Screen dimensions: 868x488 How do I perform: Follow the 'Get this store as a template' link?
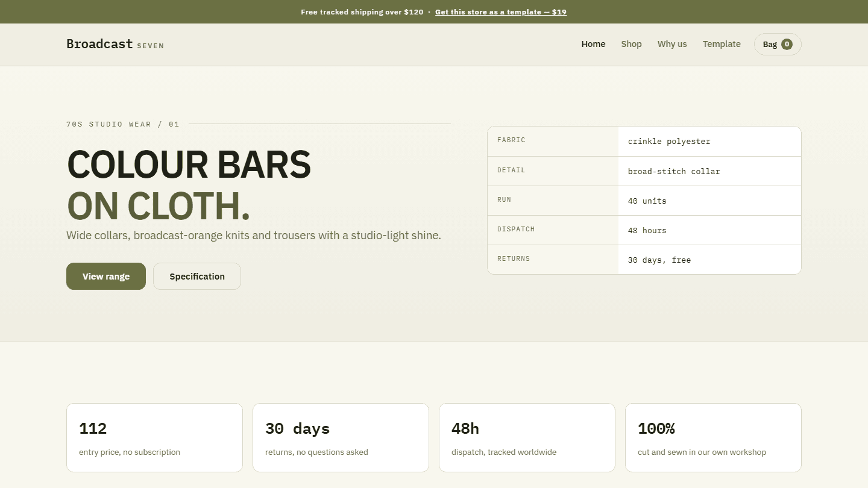point(501,12)
